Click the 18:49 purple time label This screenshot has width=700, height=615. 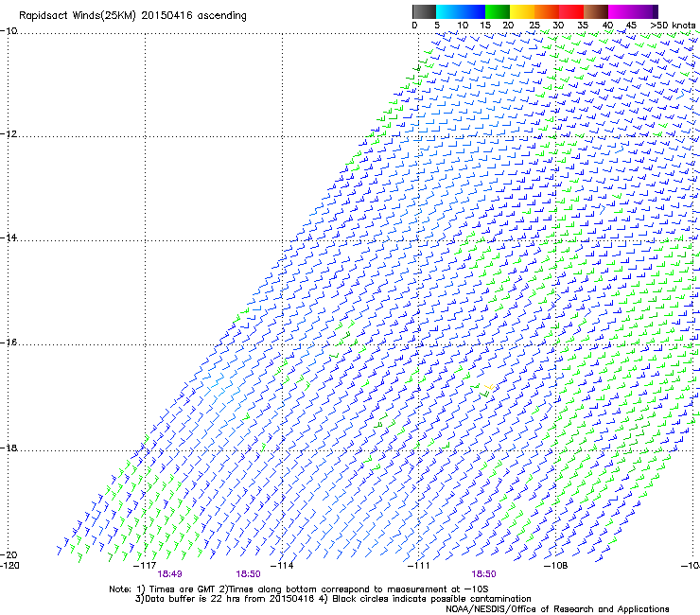tap(170, 574)
